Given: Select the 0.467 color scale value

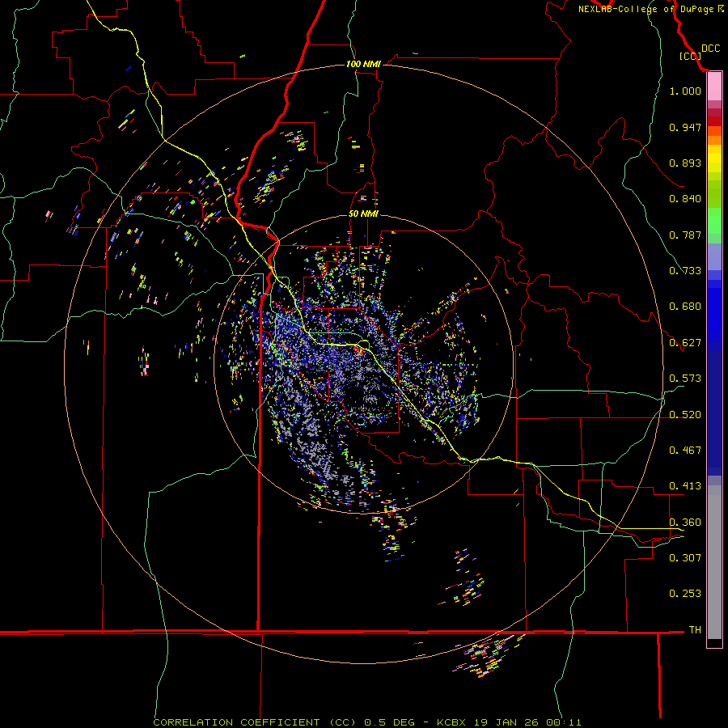Looking at the screenshot, I should (685, 451).
